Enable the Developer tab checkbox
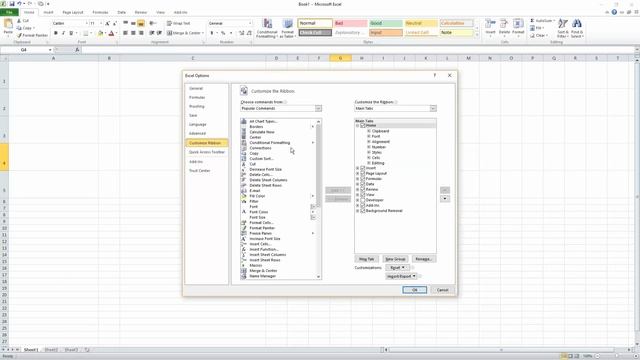 [x=362, y=200]
